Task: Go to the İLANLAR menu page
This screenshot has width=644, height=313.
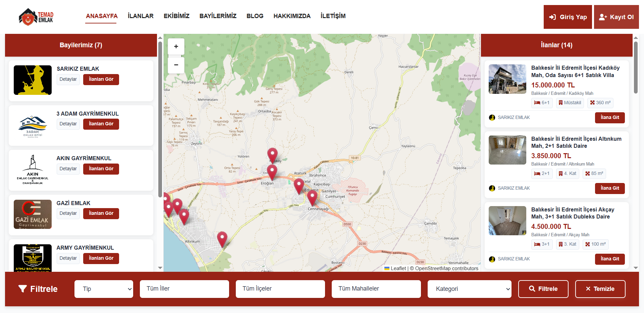Action: [141, 16]
